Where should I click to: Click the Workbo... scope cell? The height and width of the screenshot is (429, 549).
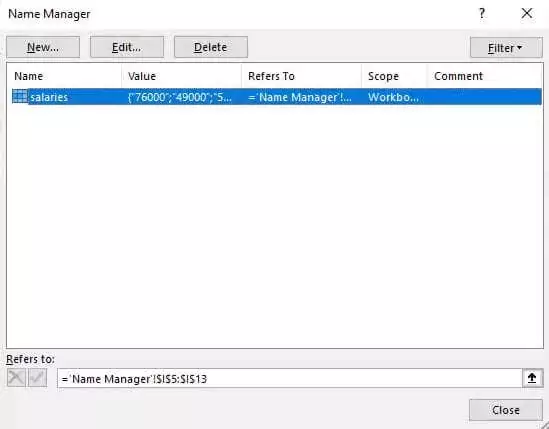tap(393, 97)
